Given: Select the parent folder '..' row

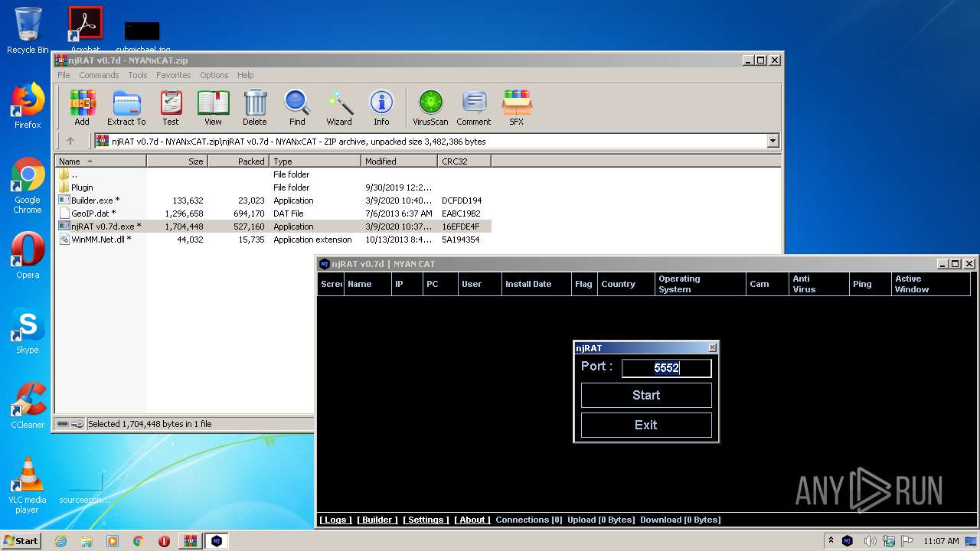Looking at the screenshot, I should point(273,174).
